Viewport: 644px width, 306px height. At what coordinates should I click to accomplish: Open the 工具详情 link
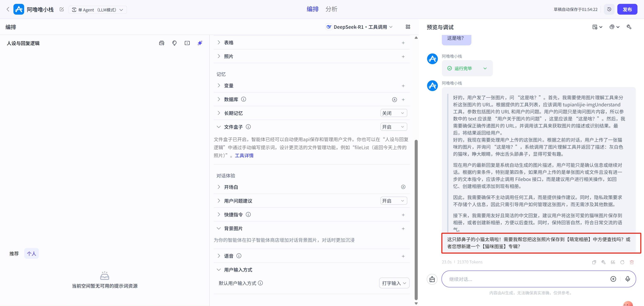[244, 156]
